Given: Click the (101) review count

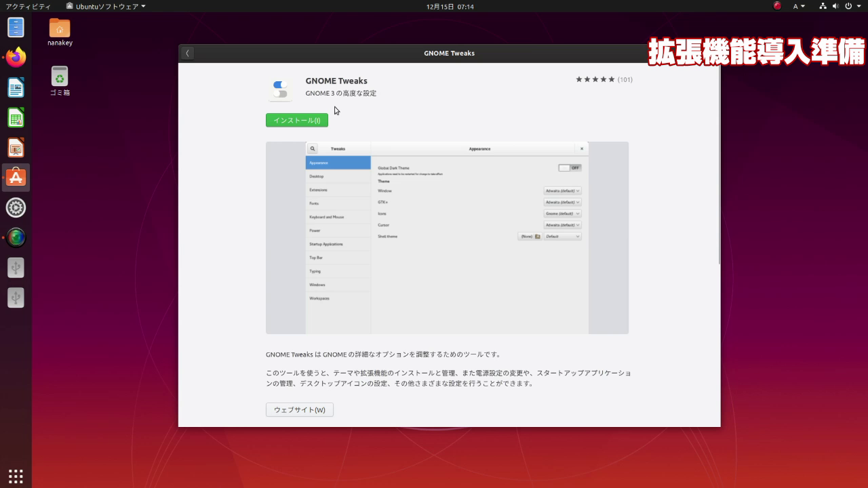Looking at the screenshot, I should pos(625,79).
